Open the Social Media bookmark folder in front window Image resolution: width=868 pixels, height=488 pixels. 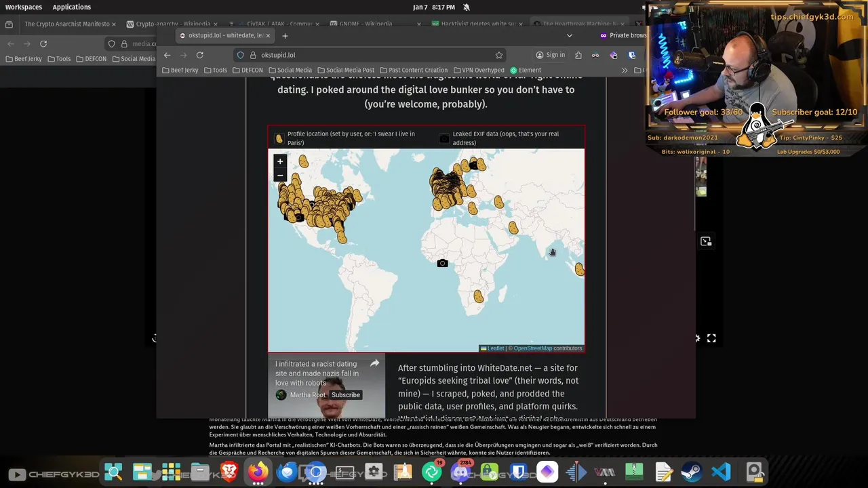coord(290,70)
